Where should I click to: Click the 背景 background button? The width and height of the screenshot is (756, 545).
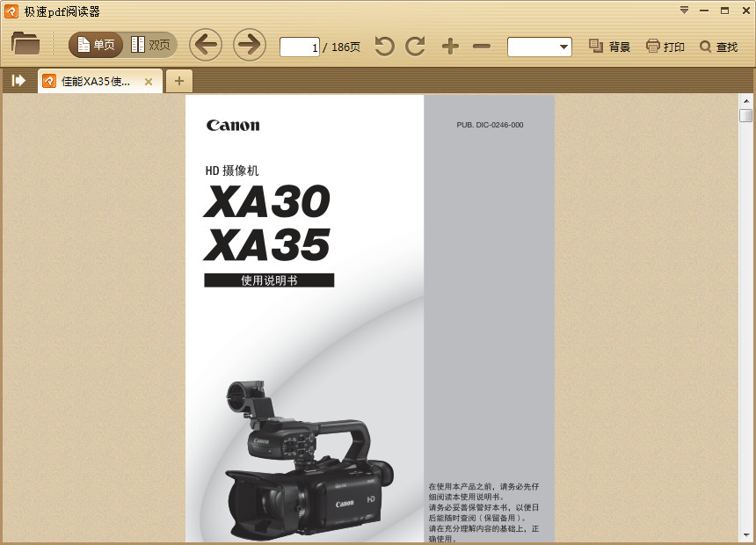(609, 47)
